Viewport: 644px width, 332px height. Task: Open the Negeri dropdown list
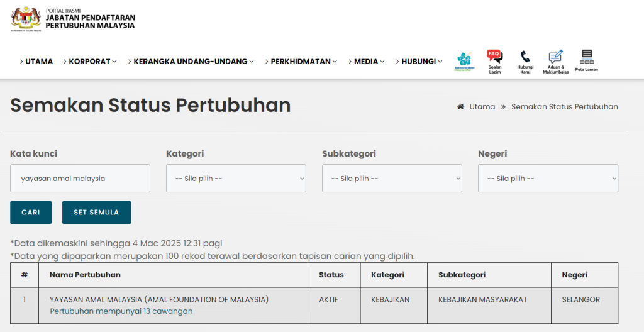(548, 179)
